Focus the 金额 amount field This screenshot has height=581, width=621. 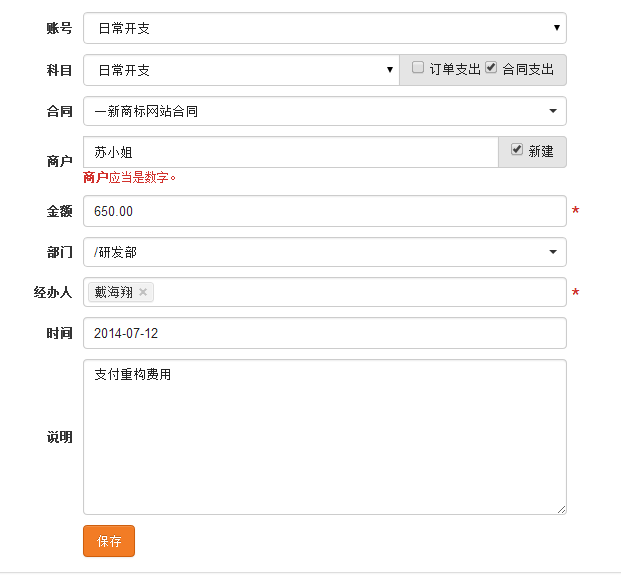tap(324, 211)
